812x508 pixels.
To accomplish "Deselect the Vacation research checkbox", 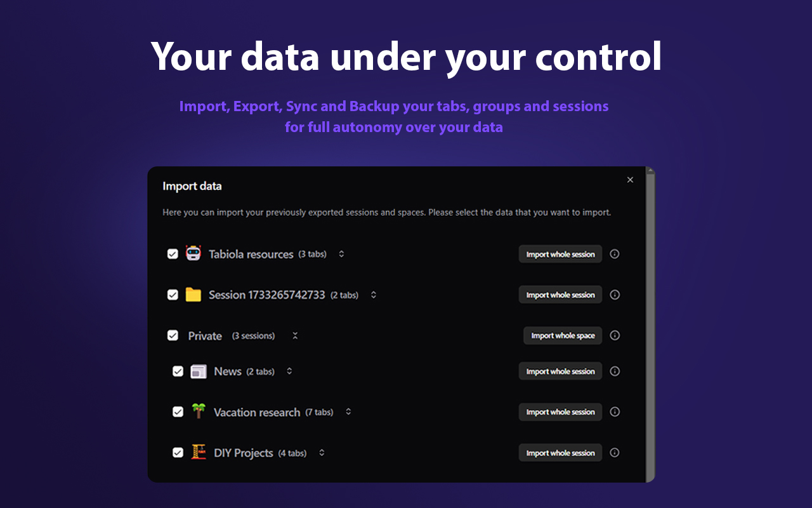I will (178, 412).
